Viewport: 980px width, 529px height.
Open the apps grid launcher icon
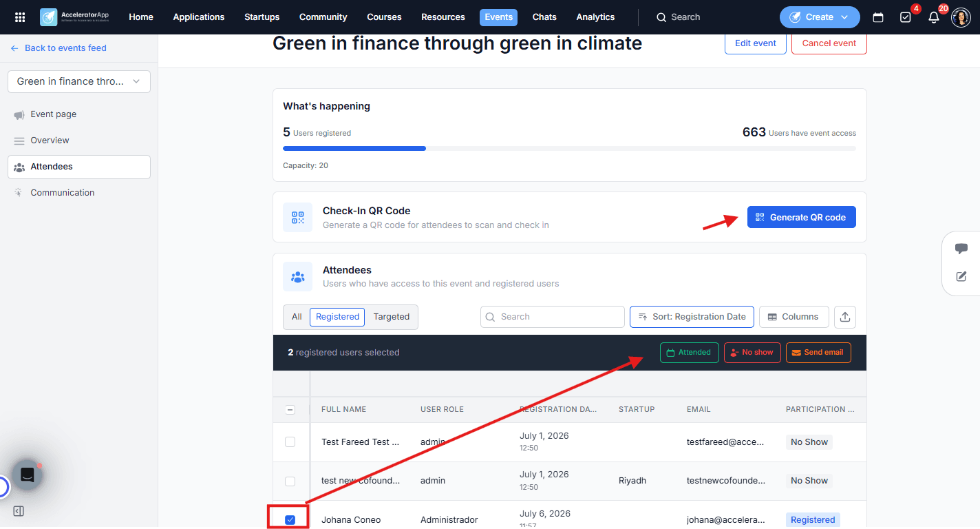coord(20,17)
